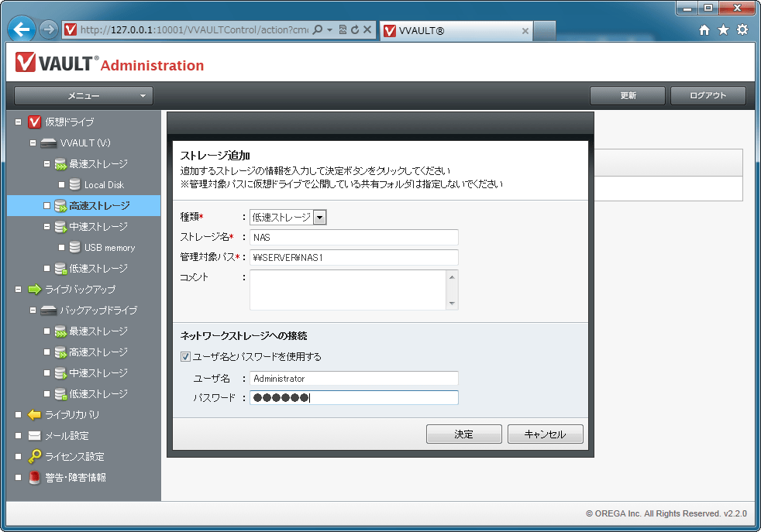Click the VVAULT Administration logo
Viewport: 761px width, 532px height.
(109, 63)
